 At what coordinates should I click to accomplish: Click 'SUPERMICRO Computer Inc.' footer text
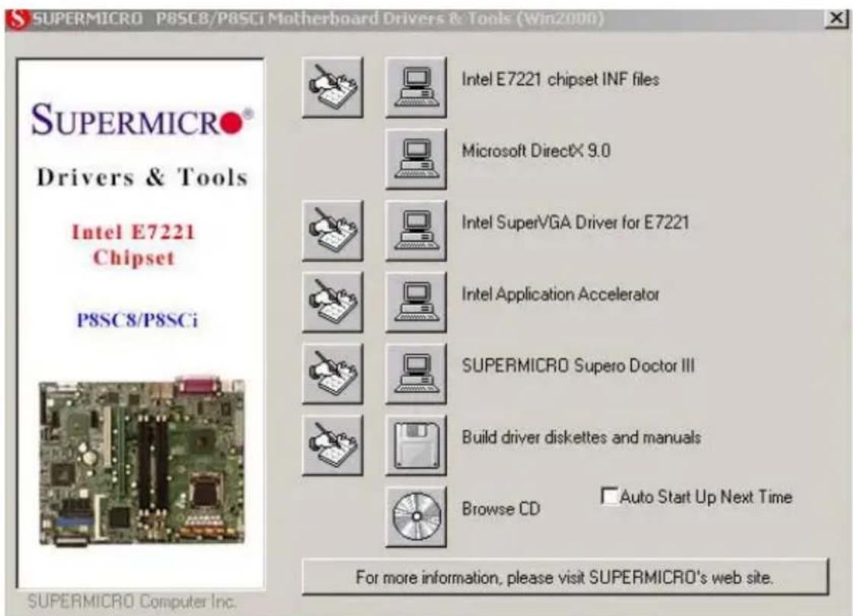[x=132, y=602]
